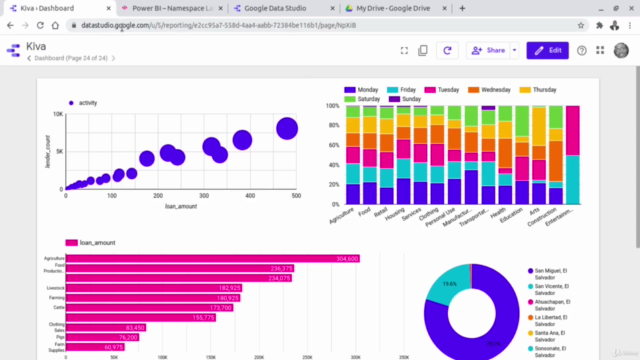Refresh the report data

click(447, 51)
